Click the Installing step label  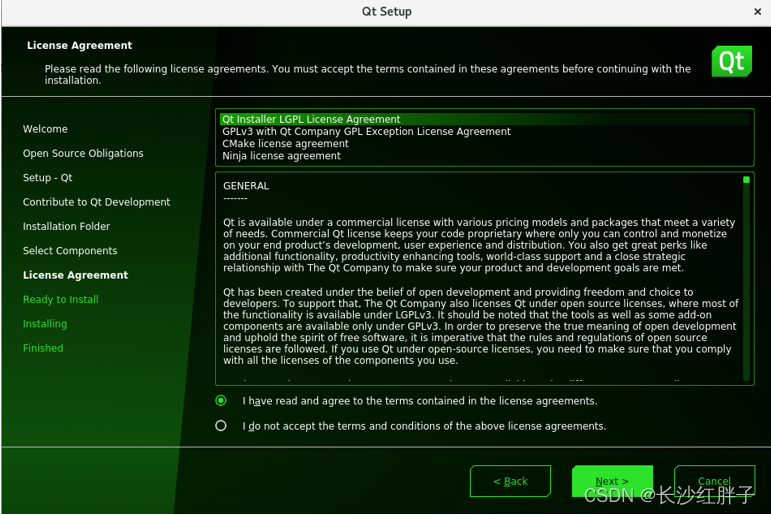(45, 324)
